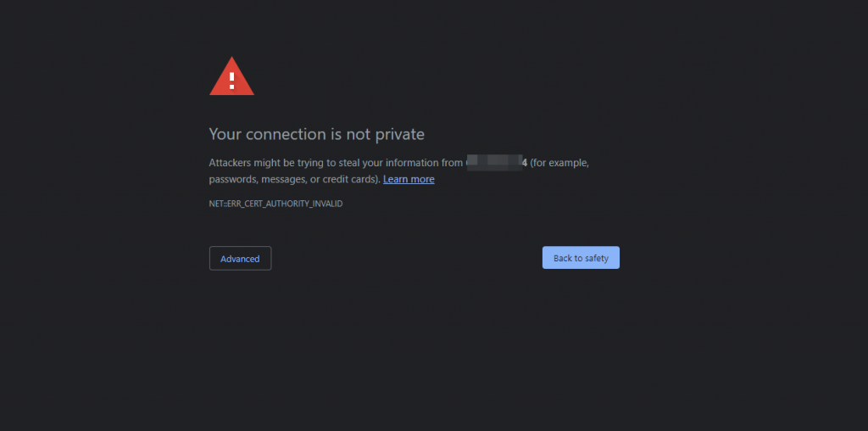Screen dimensions: 868x431
Task: Click the white exclamation mark in the triangle
Action: [232, 81]
